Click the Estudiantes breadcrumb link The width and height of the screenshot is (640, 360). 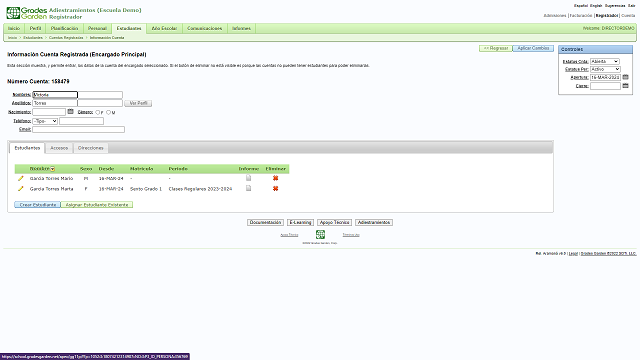point(33,38)
